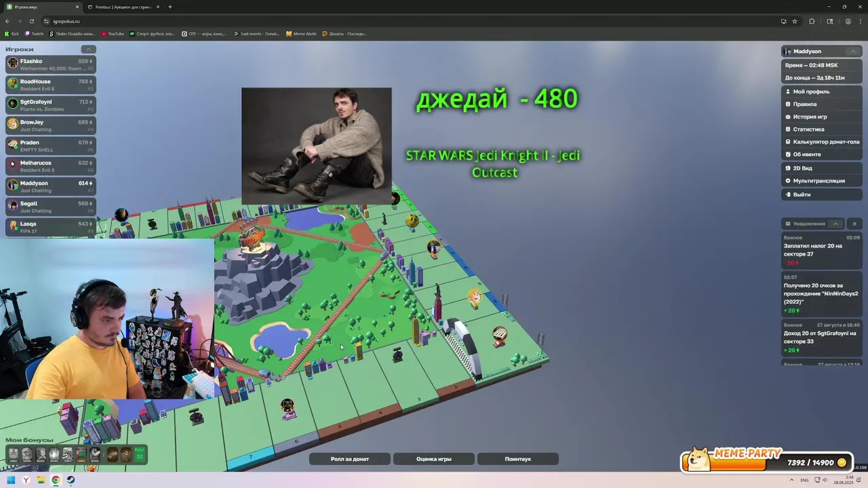This screenshot has height=488, width=868.
Task: Click fourth bonus card in Мои бонусы
Action: (x=54, y=454)
